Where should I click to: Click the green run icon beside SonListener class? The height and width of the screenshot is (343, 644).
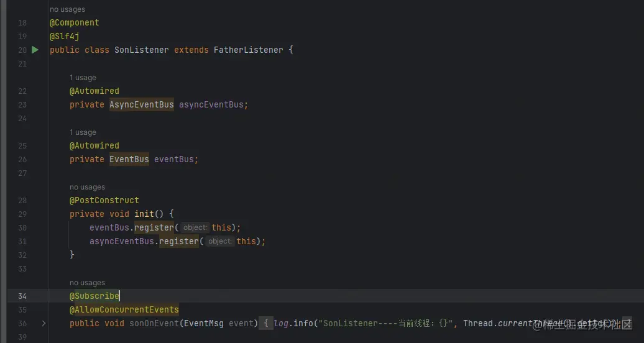point(35,50)
